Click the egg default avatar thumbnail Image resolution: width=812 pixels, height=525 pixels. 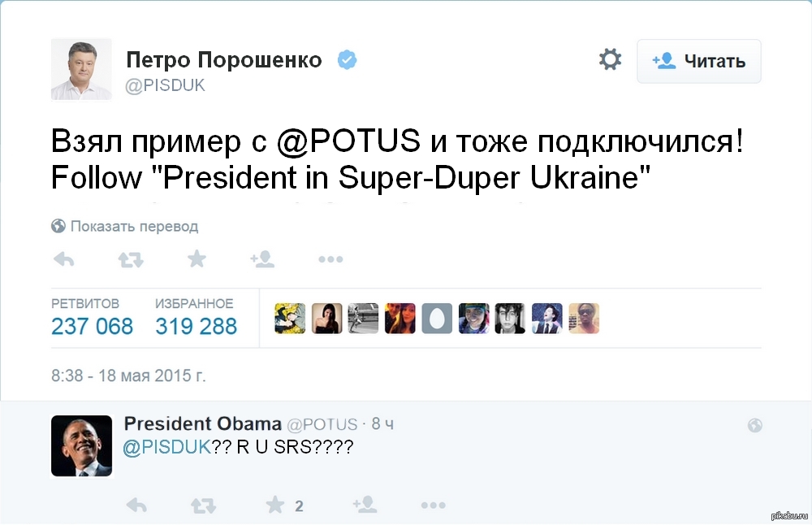(x=438, y=319)
